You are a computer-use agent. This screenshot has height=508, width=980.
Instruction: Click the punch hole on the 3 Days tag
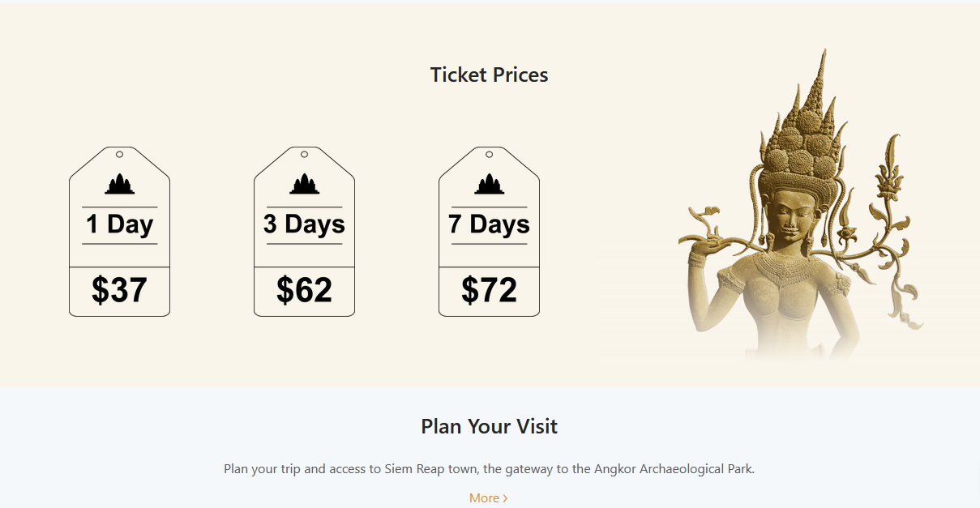304,154
